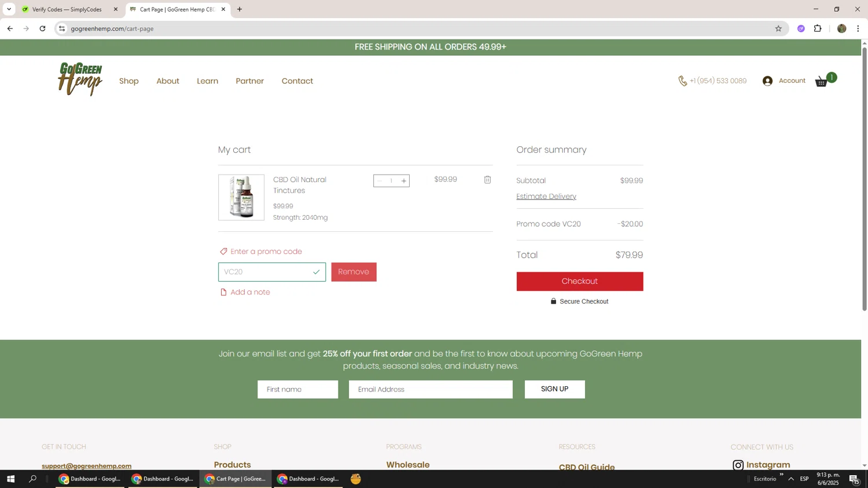Click the First name field
This screenshot has height=488, width=868.
297,389
